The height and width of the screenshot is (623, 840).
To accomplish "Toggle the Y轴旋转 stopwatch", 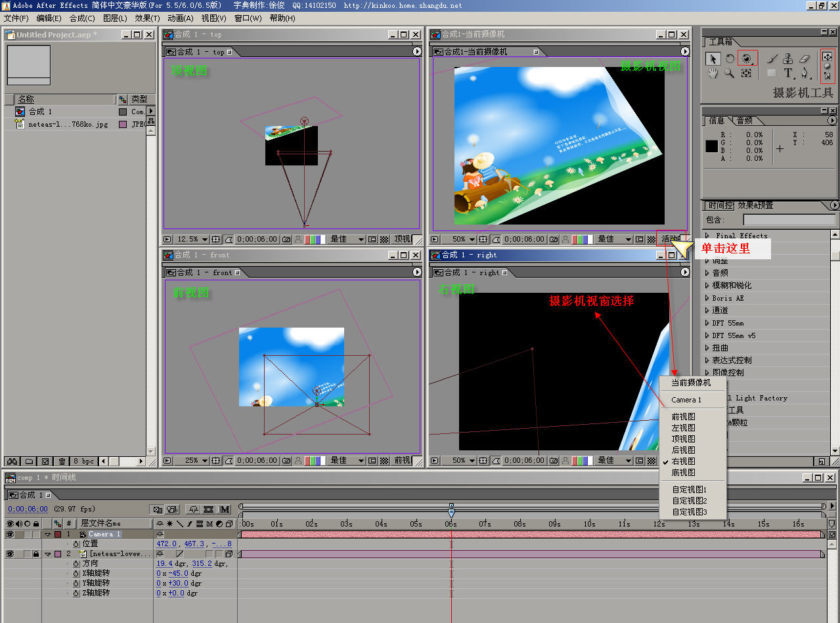I will tap(76, 583).
